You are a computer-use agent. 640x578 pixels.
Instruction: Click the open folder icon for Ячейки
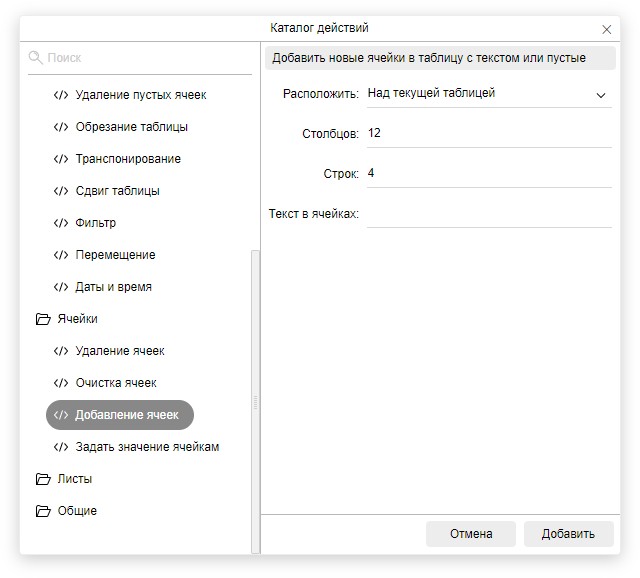pyautogui.click(x=43, y=319)
